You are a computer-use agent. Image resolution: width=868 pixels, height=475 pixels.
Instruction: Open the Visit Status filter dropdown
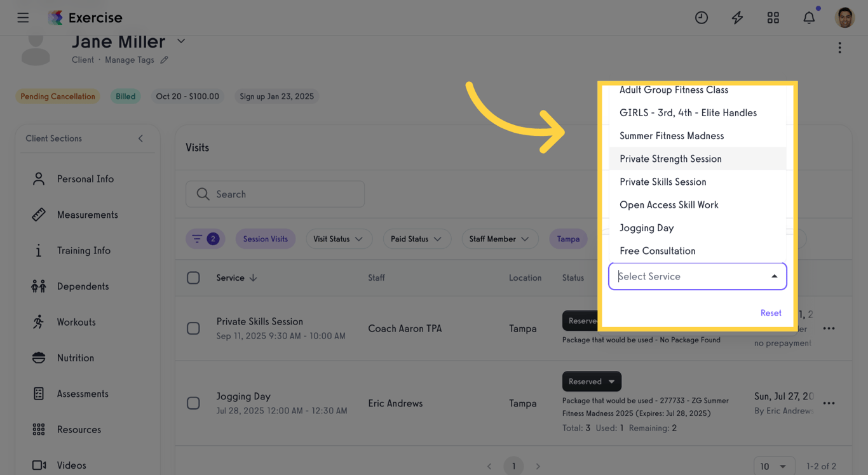[338, 239]
